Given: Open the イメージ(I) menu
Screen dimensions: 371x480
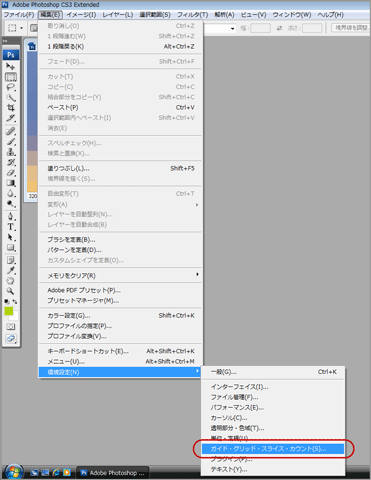Looking at the screenshot, I should (81, 15).
